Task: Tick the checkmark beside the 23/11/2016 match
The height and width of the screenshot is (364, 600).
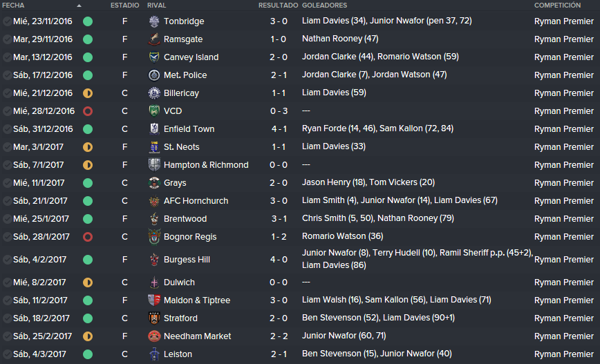Action: coord(7,21)
